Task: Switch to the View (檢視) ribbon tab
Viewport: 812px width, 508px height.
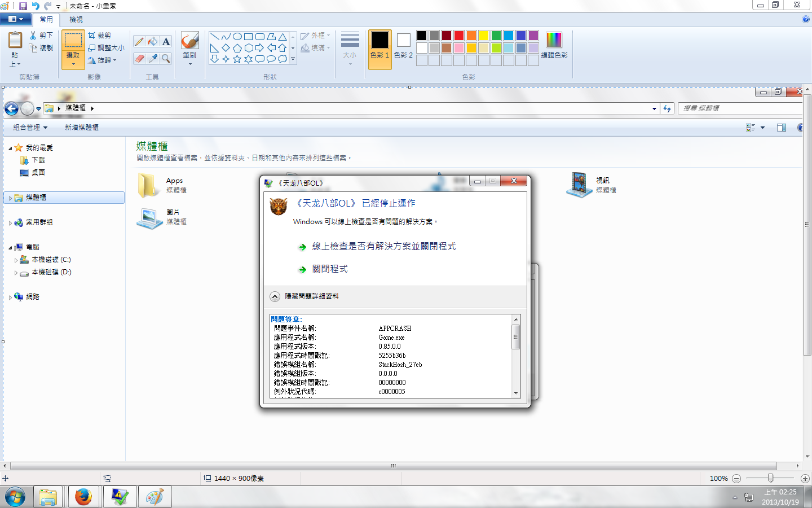Action: click(x=76, y=19)
